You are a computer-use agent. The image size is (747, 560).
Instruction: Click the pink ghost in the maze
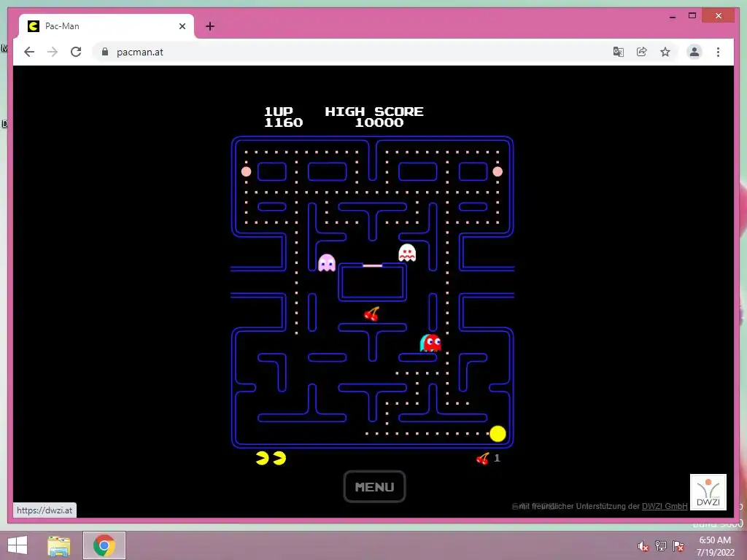click(x=327, y=262)
